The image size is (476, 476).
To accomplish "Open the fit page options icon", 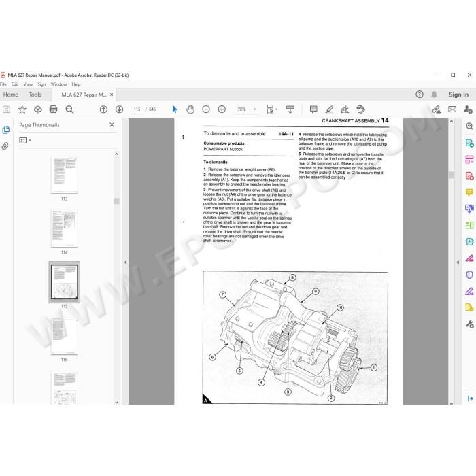I will (x=270, y=109).
